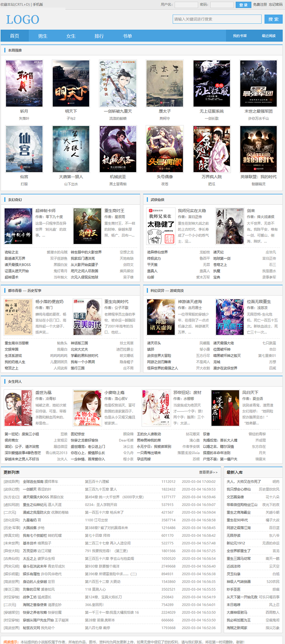Click 一剑朝天 in the update list
Screen dimensions: 285x644
click(x=30, y=489)
